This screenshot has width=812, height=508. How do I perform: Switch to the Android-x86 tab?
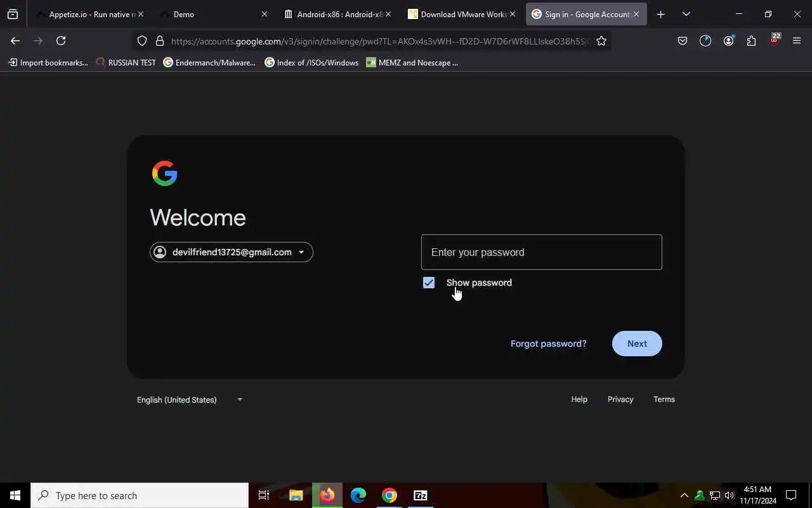[x=336, y=14]
